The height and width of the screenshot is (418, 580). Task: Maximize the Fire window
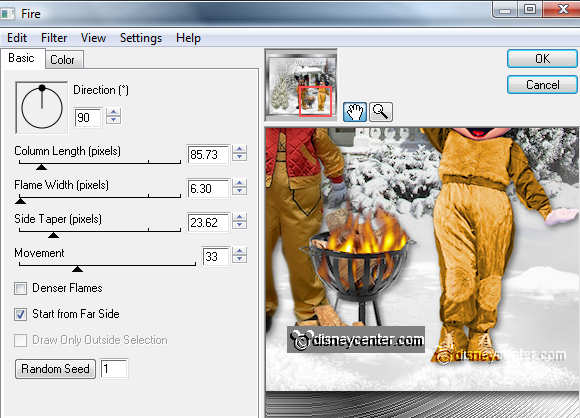tap(530, 9)
